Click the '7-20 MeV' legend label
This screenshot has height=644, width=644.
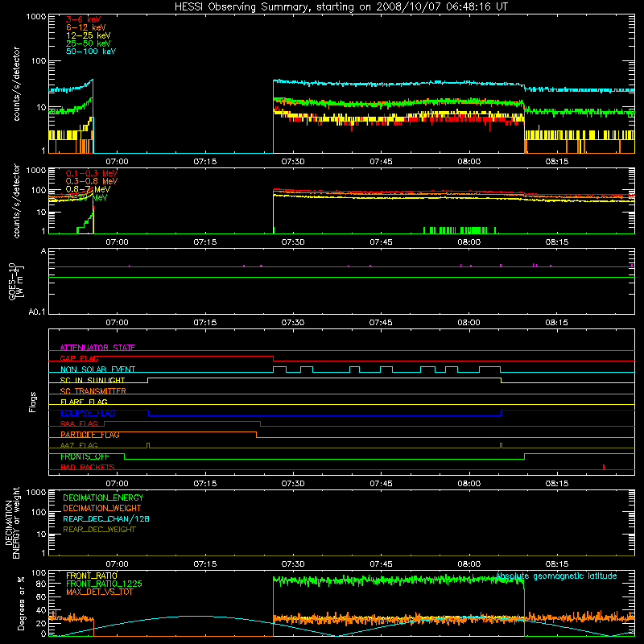click(87, 197)
